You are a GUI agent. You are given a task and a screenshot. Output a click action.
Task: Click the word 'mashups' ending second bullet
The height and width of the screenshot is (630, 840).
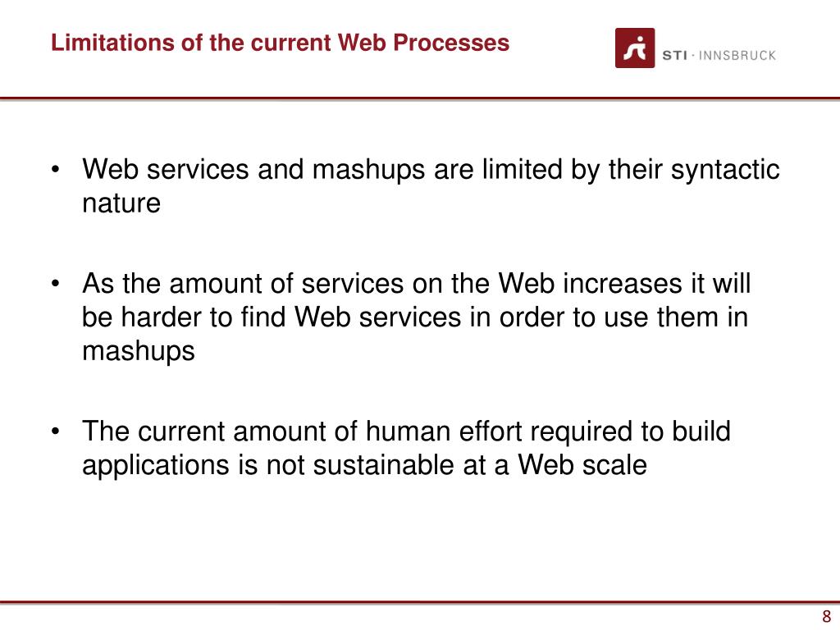(x=138, y=353)
